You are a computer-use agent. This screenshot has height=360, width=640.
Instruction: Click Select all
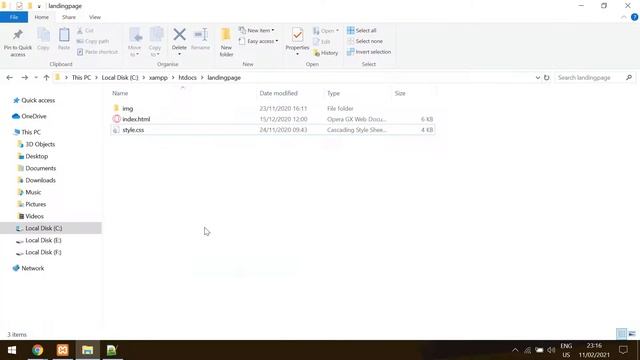(x=362, y=31)
